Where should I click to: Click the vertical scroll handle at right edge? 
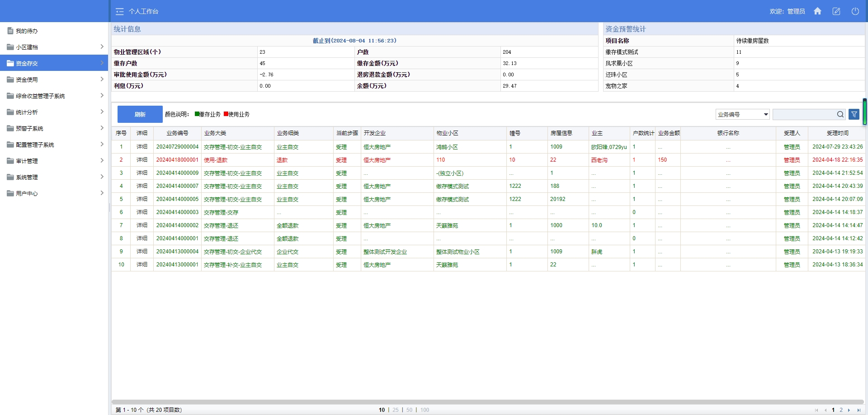pos(864,112)
